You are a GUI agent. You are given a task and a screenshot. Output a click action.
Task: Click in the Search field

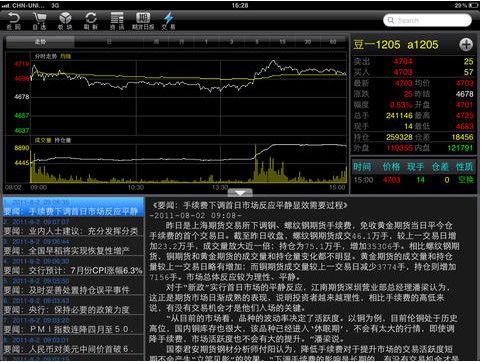click(427, 20)
